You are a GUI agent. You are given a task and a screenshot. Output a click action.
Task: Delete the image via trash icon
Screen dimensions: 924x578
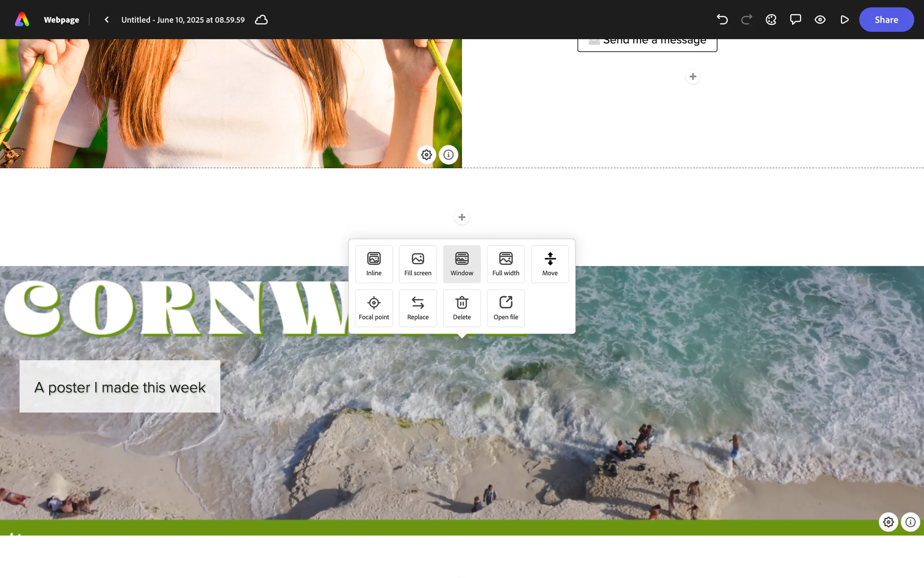click(462, 308)
